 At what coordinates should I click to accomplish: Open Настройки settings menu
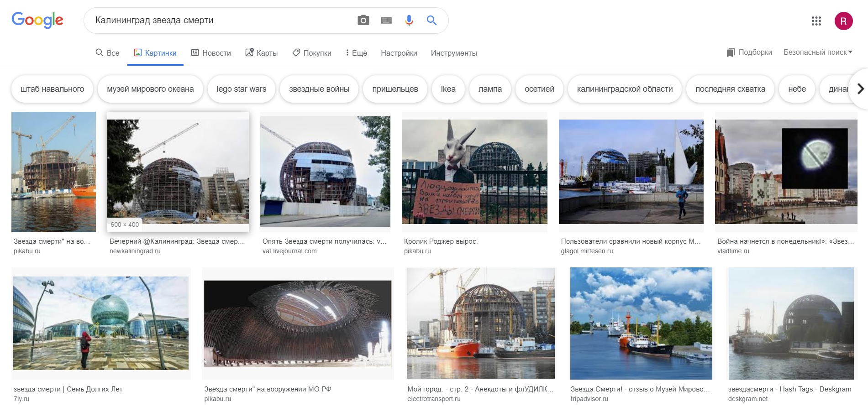pyautogui.click(x=399, y=53)
